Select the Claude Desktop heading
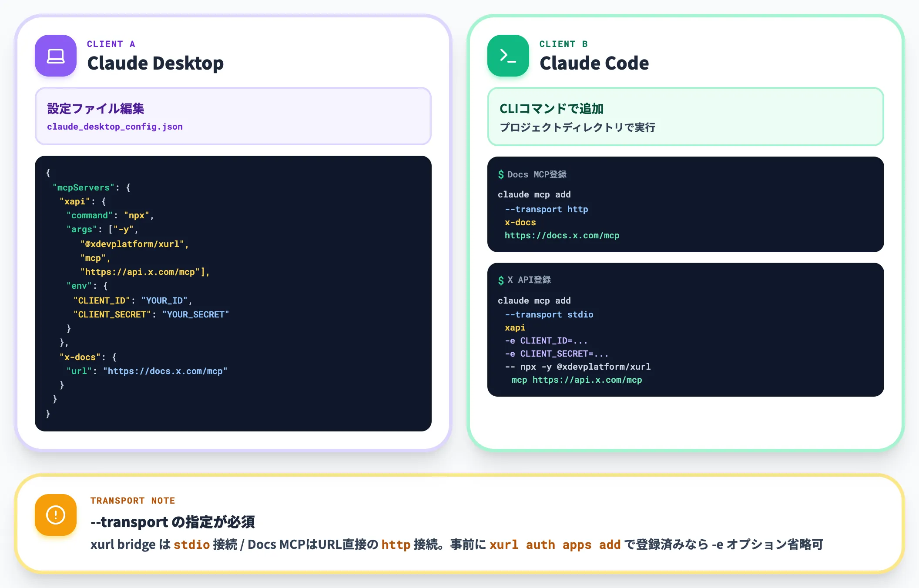Viewport: 919px width, 588px height. [x=155, y=63]
